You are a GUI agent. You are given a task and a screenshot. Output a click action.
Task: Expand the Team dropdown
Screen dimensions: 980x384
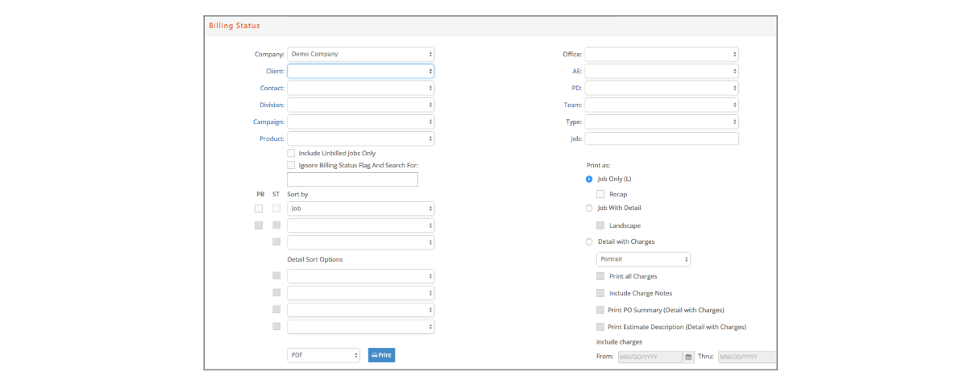661,105
